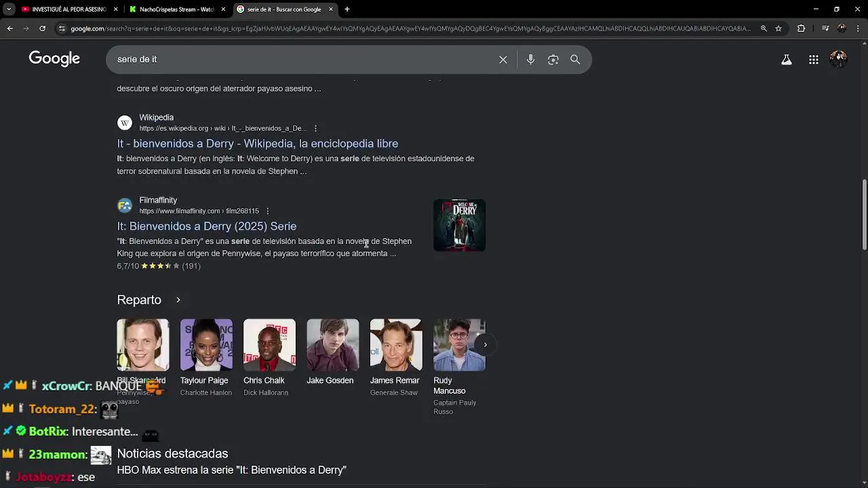Click the address bar URL
Screen dimensions: 868x488
coord(410,28)
